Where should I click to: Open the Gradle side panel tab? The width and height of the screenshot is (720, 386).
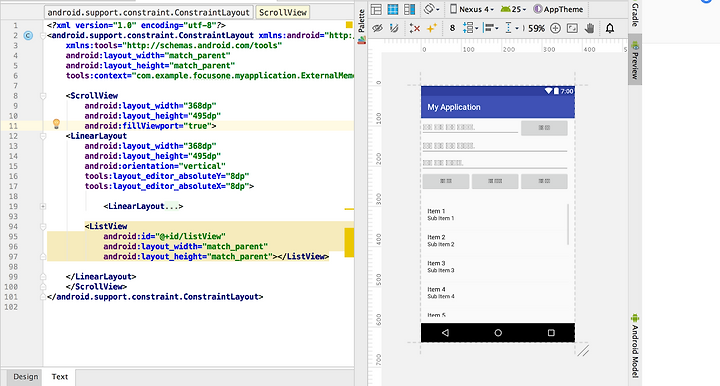(x=635, y=14)
